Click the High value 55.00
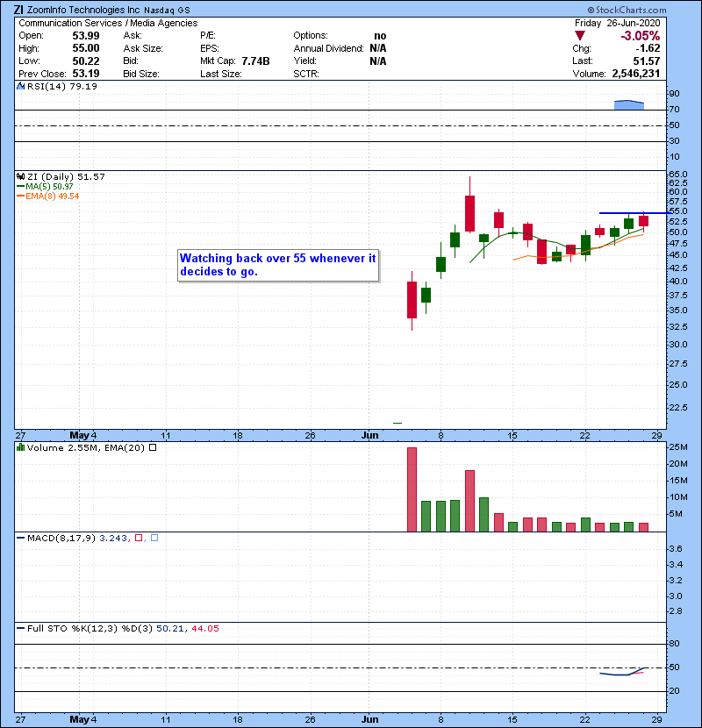The height and width of the screenshot is (728, 702). coord(86,48)
